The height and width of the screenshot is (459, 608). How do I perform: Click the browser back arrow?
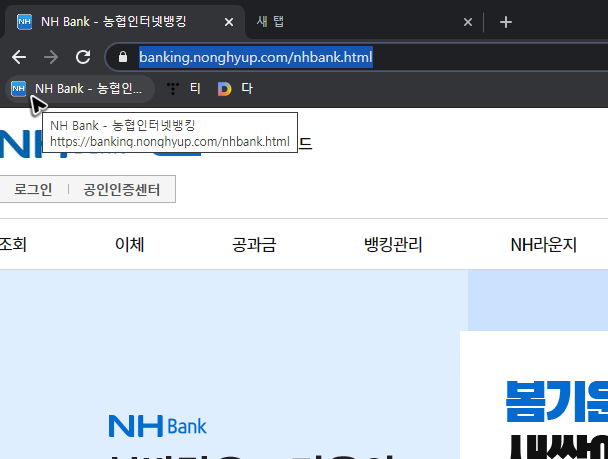click(19, 57)
